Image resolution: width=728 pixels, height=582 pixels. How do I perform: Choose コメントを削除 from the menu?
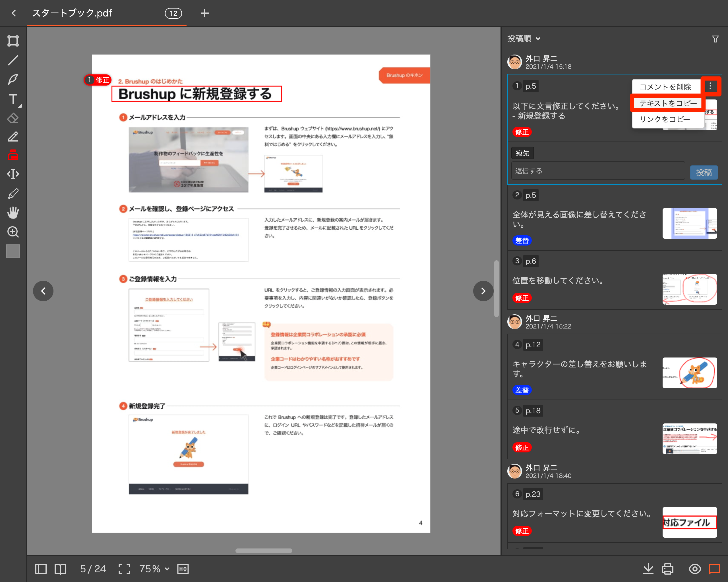(665, 87)
